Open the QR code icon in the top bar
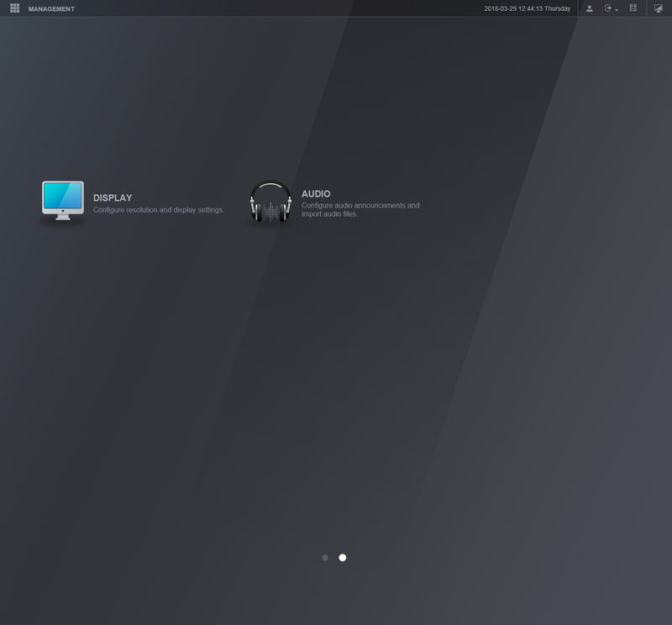 coord(634,8)
